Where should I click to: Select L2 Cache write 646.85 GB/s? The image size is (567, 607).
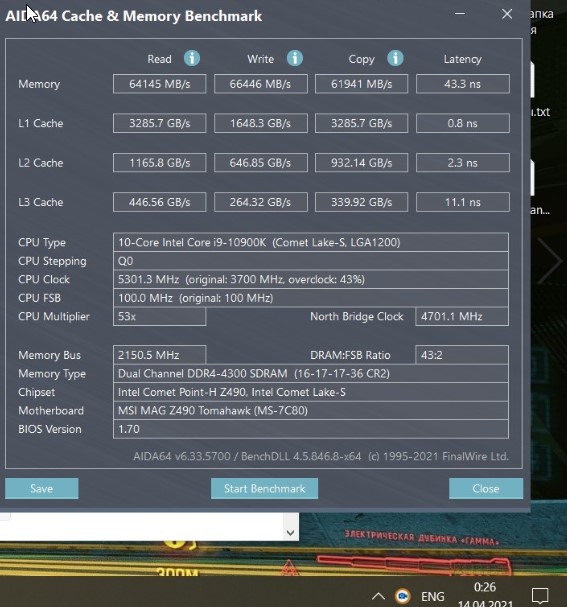(x=260, y=163)
